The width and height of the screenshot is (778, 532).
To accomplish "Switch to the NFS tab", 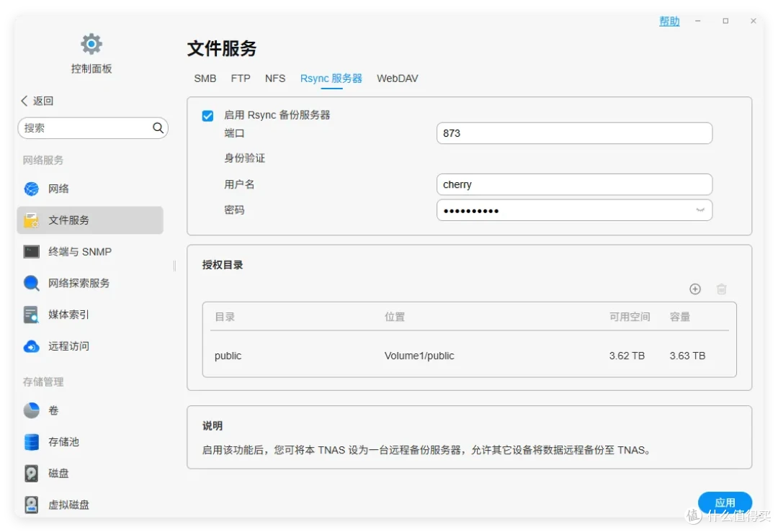I will point(275,78).
